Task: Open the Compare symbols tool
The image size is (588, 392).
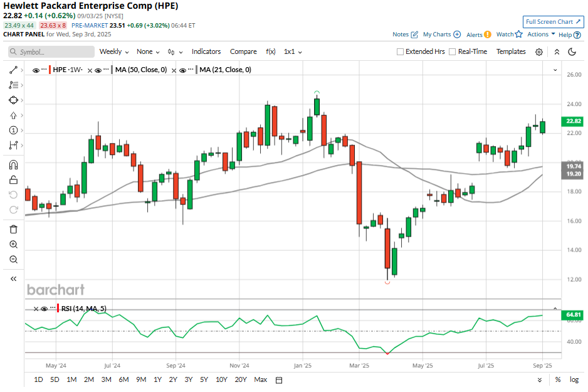Action: (x=243, y=52)
